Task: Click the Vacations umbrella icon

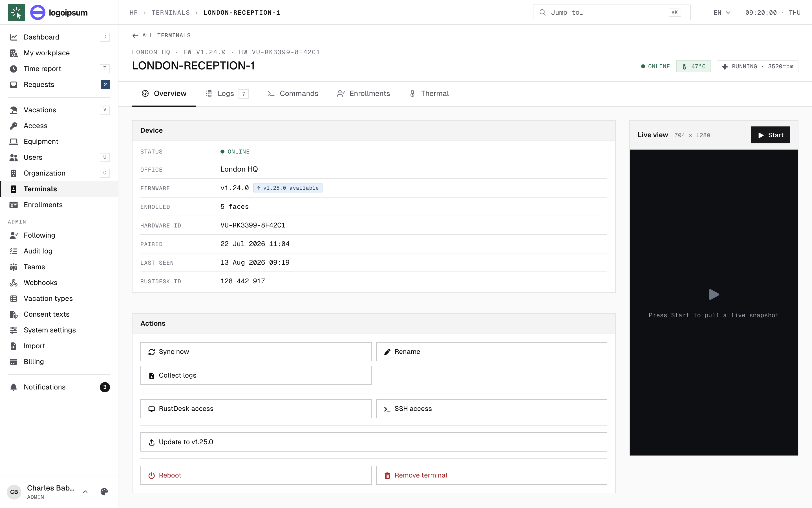Action: click(14, 110)
